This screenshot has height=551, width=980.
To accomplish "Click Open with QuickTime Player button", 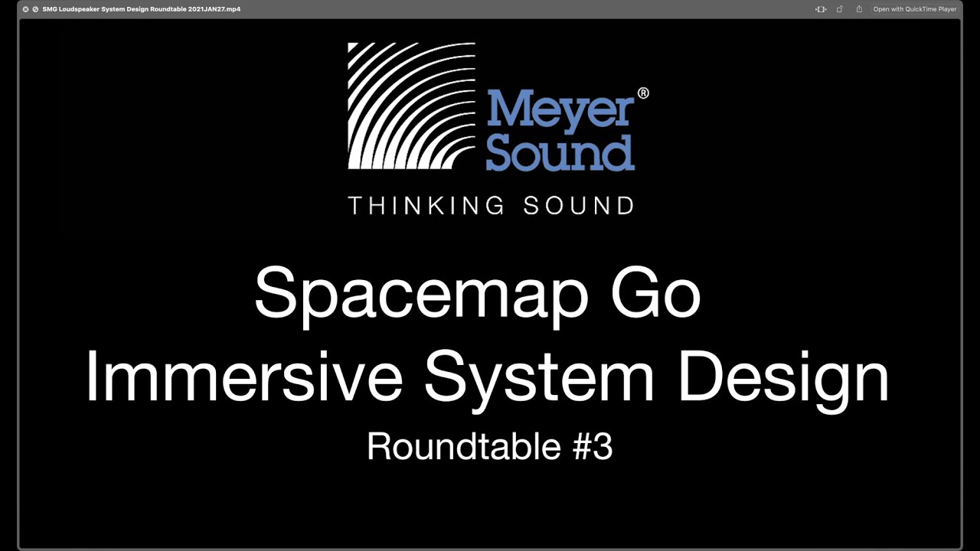I will [x=915, y=9].
